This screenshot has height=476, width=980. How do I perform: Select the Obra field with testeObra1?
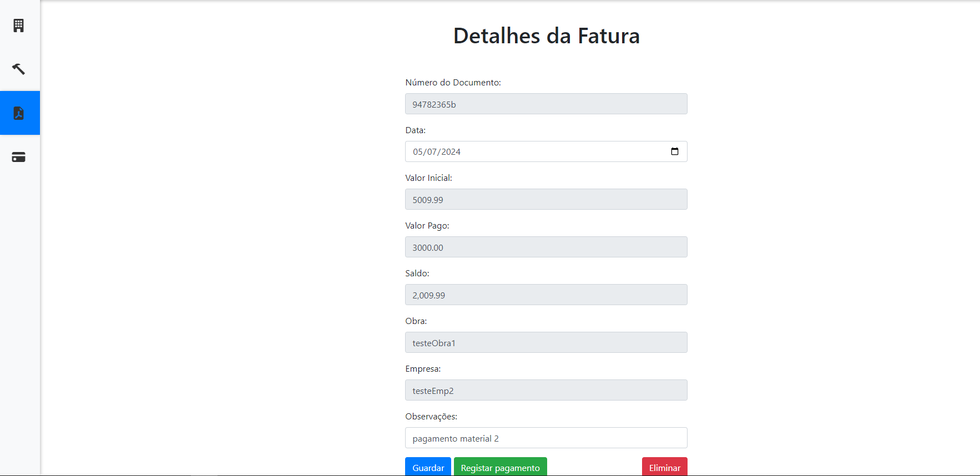546,343
